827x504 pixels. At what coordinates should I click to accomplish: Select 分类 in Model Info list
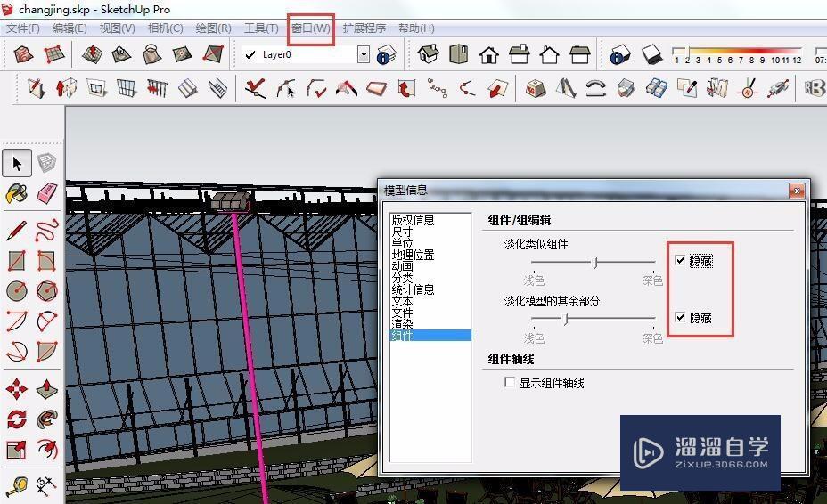[403, 278]
